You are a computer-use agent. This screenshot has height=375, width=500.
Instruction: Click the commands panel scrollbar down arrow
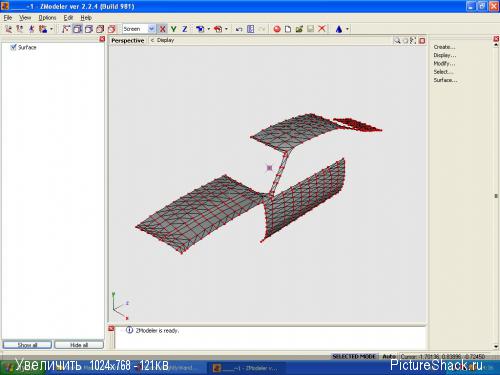pyautogui.click(x=496, y=347)
